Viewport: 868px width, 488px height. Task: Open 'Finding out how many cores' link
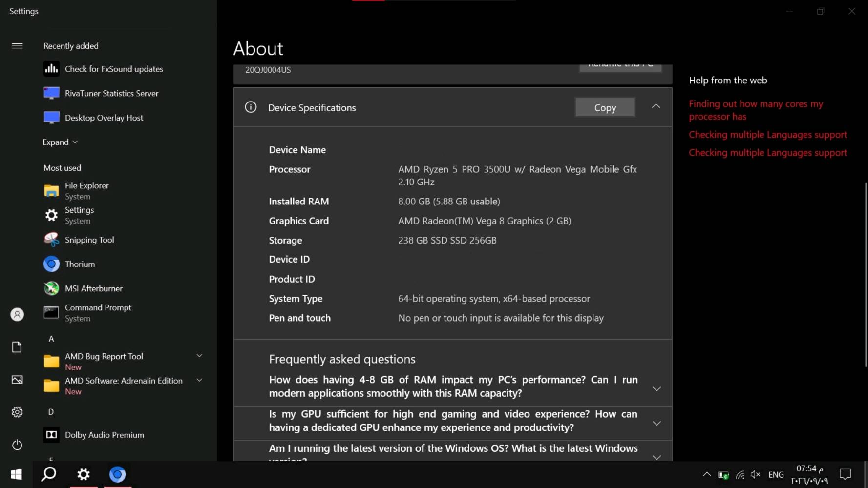[756, 110]
